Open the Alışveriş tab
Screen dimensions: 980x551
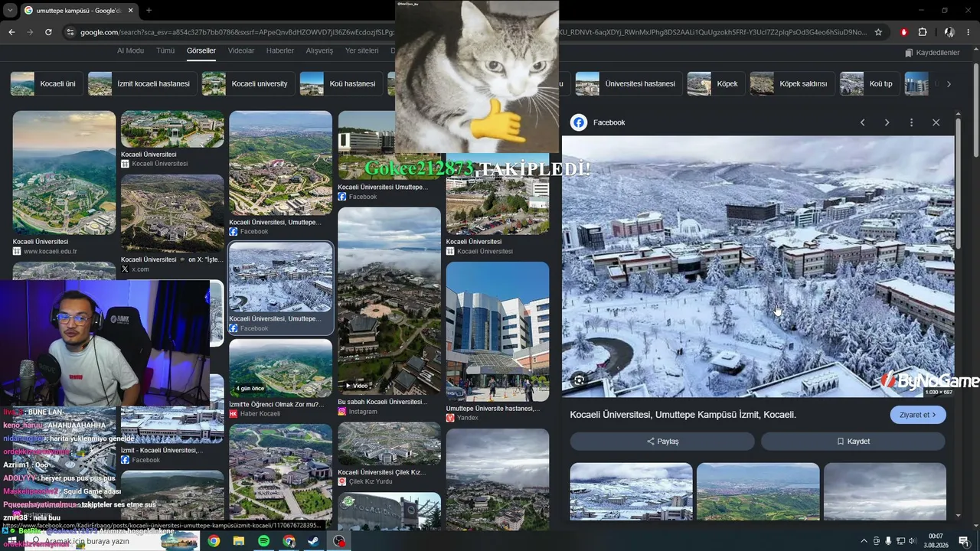tap(319, 51)
